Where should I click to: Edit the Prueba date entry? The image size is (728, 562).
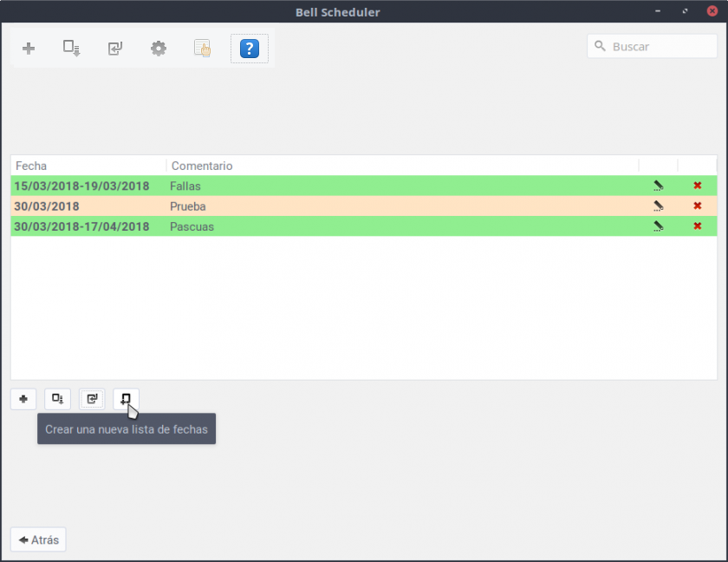(x=659, y=206)
